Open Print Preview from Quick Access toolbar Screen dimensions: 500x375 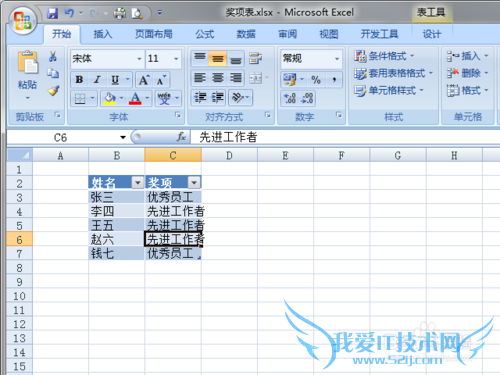tap(137, 13)
